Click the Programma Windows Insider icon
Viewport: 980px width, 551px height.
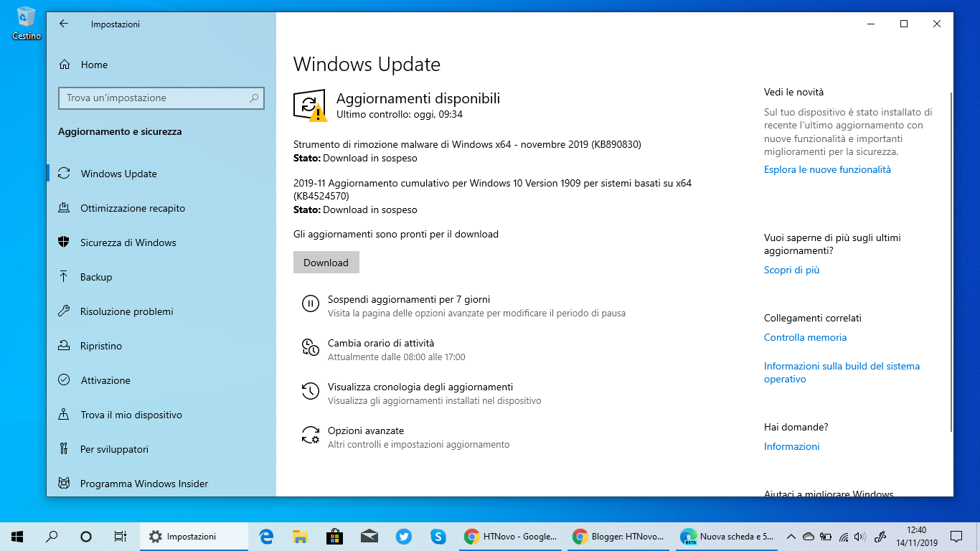[x=64, y=484]
